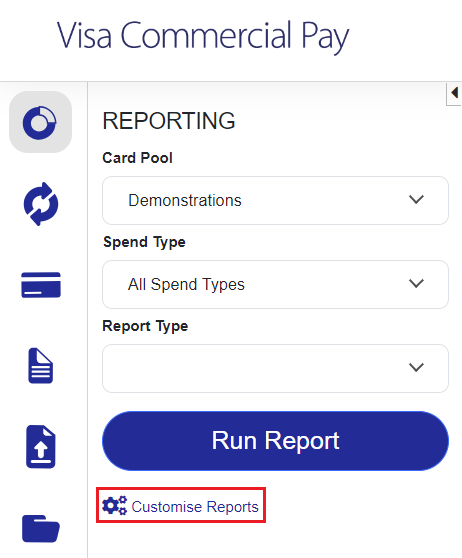Click the Spend Type label

pyautogui.click(x=144, y=242)
